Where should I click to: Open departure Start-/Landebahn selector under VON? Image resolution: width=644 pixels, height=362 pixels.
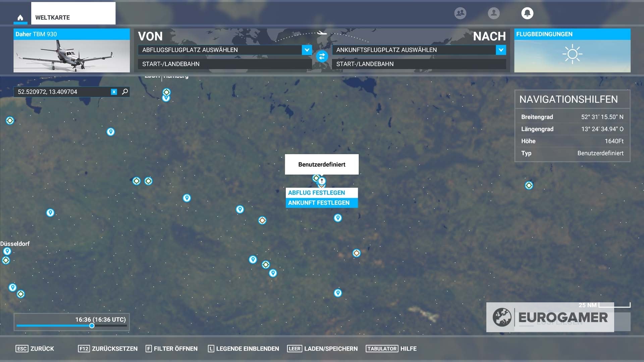[225, 64]
